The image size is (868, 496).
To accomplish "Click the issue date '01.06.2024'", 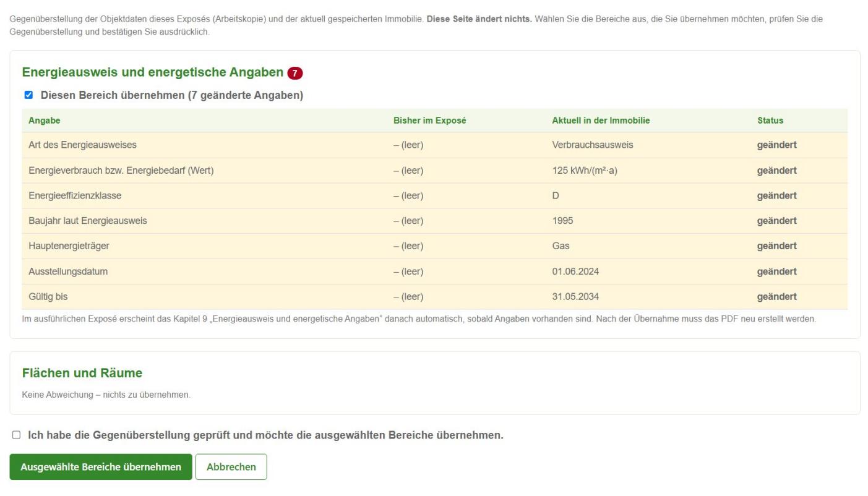I will (x=575, y=272).
